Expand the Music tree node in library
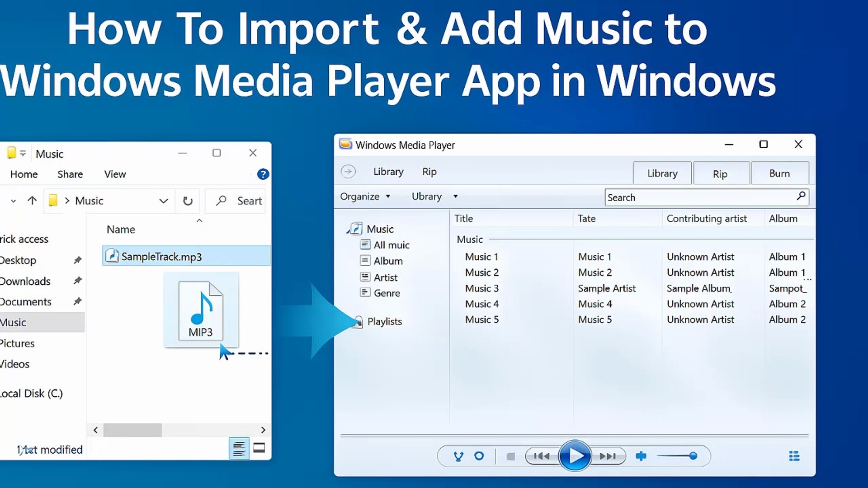Screen dimensions: 868x488 (x=348, y=231)
